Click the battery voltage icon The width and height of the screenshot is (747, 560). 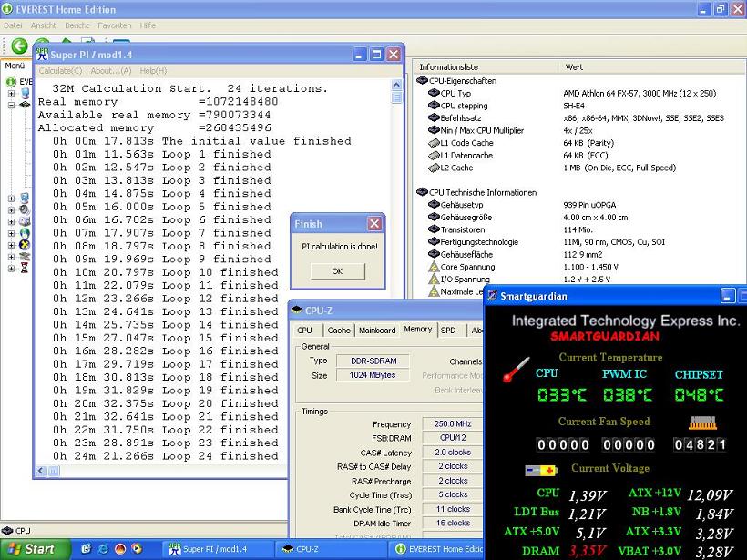541,471
